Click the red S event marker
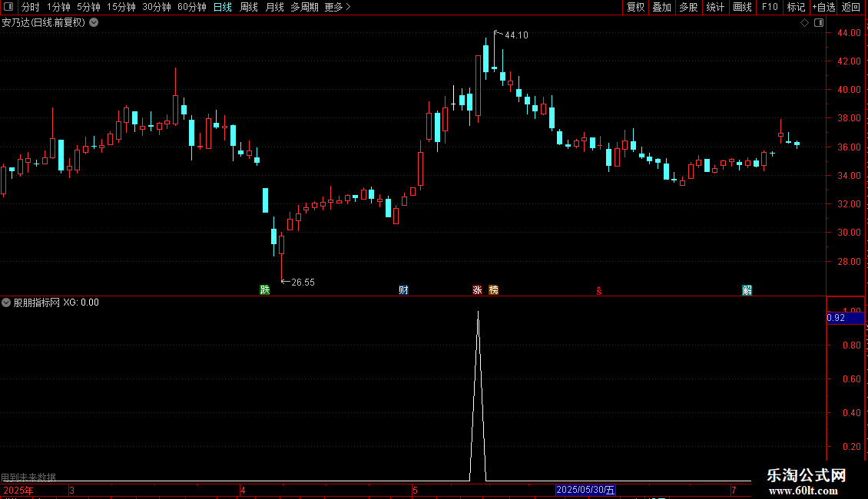 (x=599, y=290)
